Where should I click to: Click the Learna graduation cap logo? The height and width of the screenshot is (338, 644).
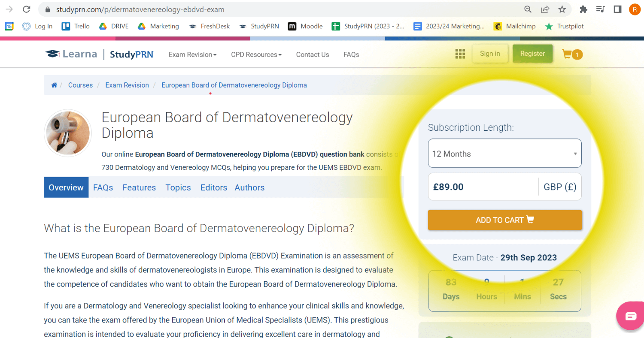click(71, 54)
